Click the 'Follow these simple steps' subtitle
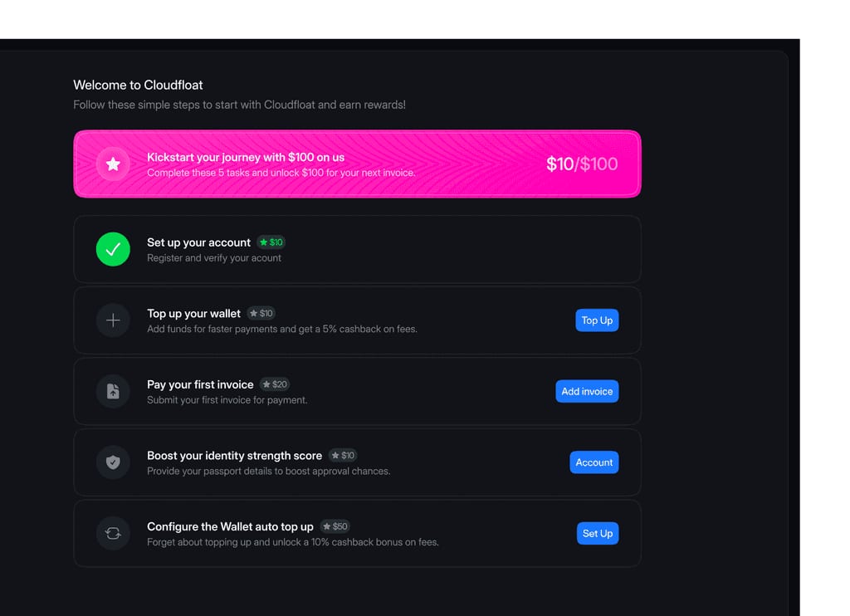Viewport: 850px width, 616px height. (x=239, y=105)
